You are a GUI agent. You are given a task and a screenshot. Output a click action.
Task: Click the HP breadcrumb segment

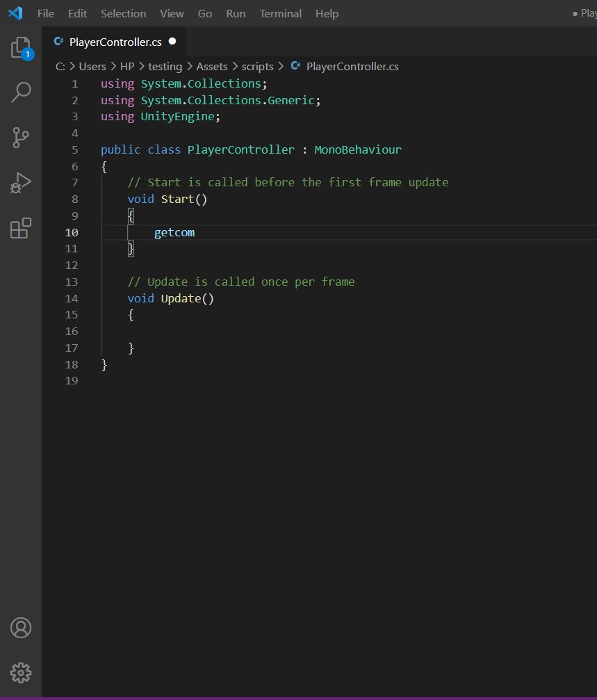pyautogui.click(x=127, y=67)
